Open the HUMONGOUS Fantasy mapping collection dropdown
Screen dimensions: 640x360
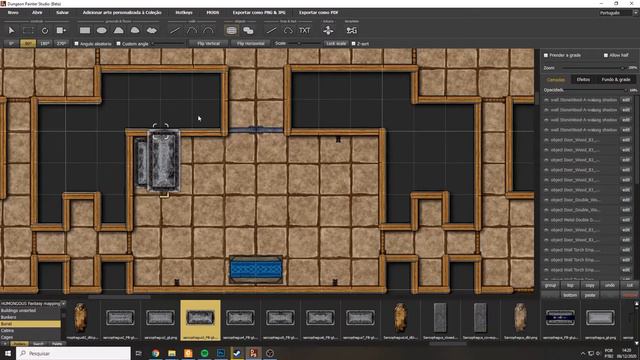click(33, 304)
